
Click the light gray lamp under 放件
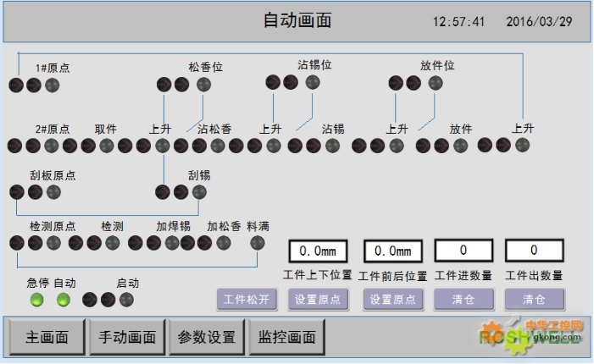pyautogui.click(x=460, y=146)
